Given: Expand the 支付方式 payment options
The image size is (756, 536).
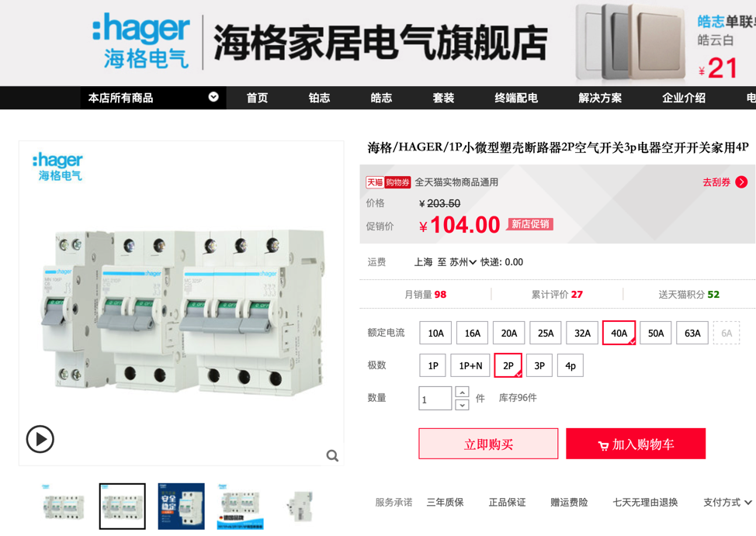Looking at the screenshot, I should 727,503.
